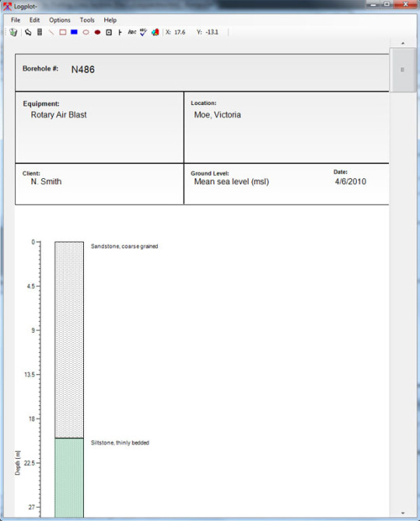Click the Date: label
420x521 pixels.
tap(341, 172)
